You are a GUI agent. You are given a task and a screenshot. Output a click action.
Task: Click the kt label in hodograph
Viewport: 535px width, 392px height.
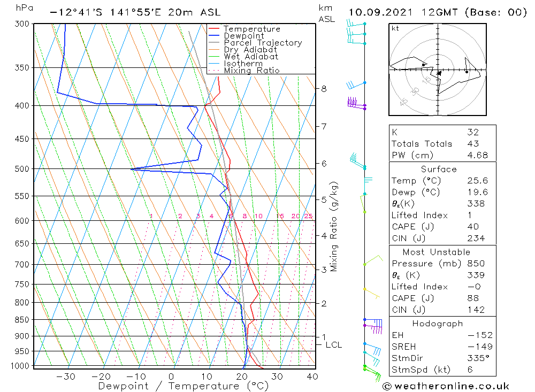tap(395, 28)
